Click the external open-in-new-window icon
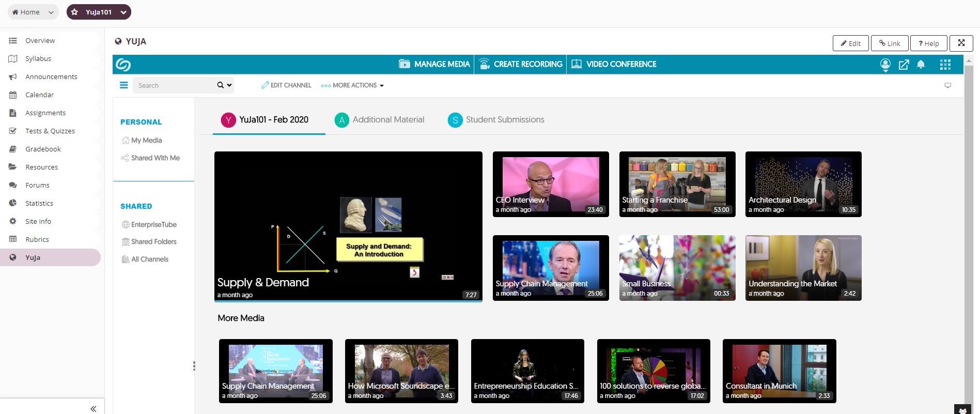This screenshot has height=414, width=980. [904, 65]
